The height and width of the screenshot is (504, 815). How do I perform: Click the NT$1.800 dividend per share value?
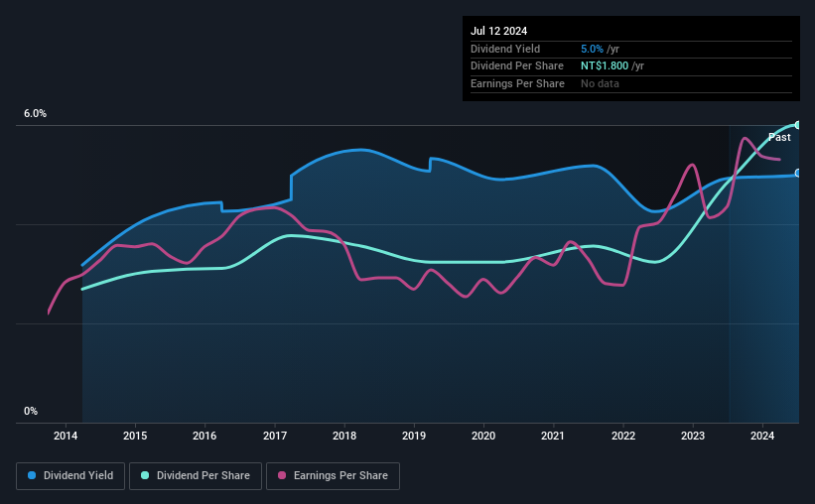tap(605, 66)
